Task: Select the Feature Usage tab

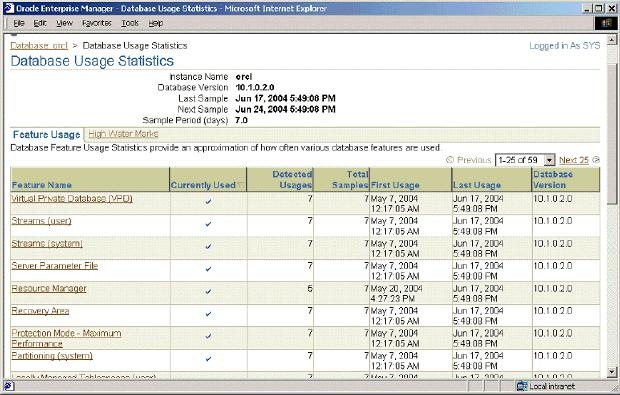Action: [x=47, y=135]
